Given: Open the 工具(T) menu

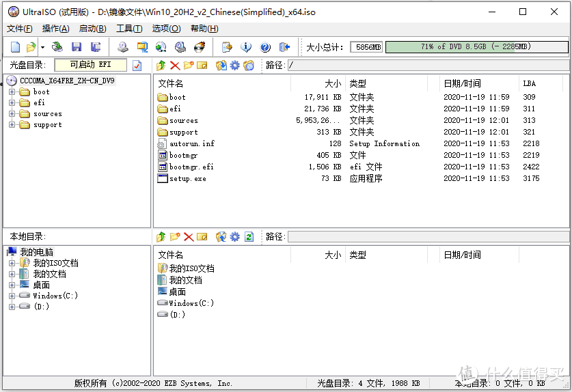Looking at the screenshot, I should click(129, 29).
